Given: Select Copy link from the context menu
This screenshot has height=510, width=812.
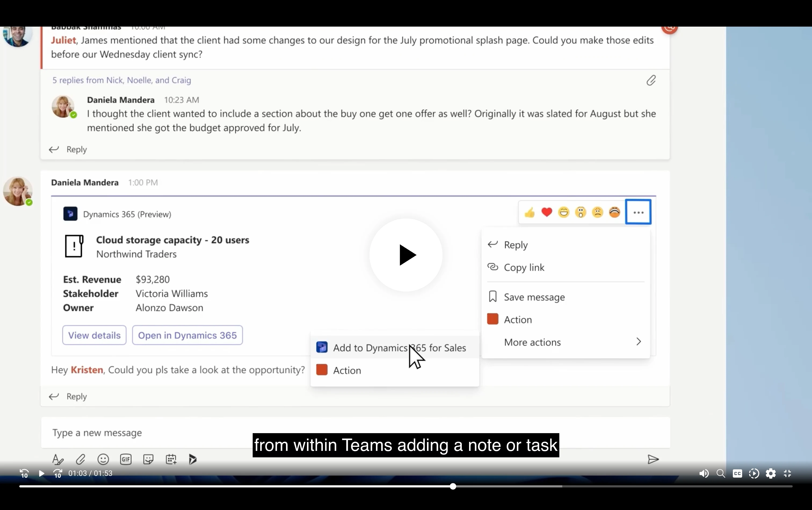Looking at the screenshot, I should (565, 267).
